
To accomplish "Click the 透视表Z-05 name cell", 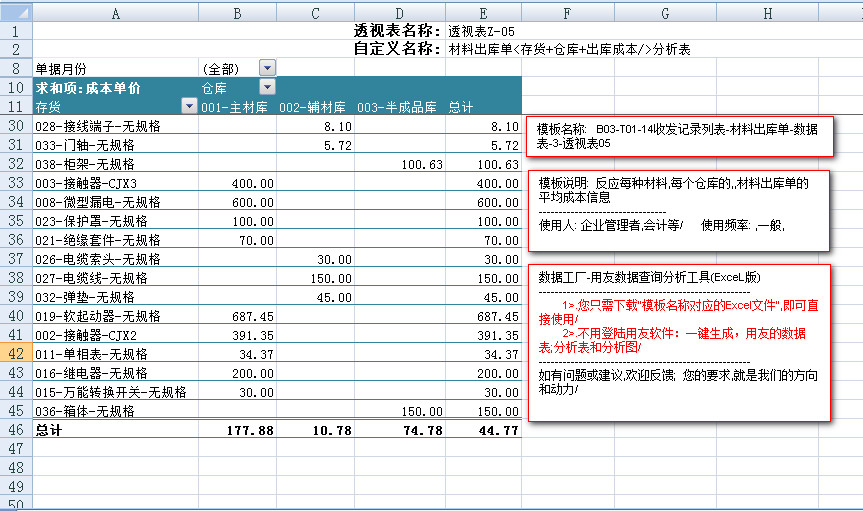I will point(482,31).
